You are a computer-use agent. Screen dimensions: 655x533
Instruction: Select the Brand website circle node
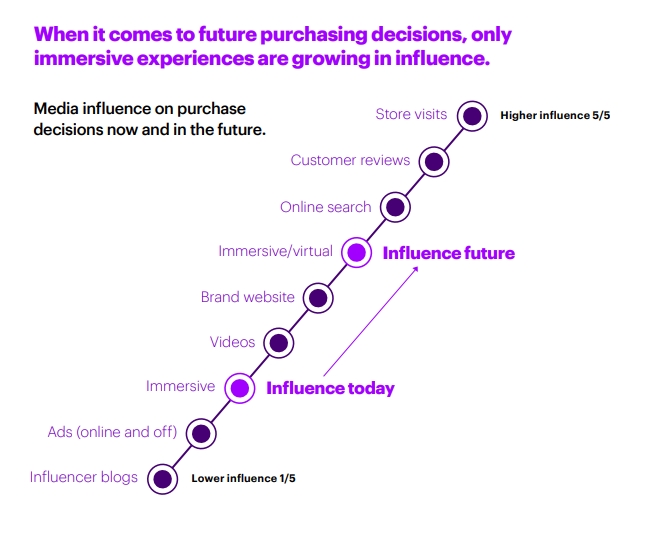[x=318, y=298]
